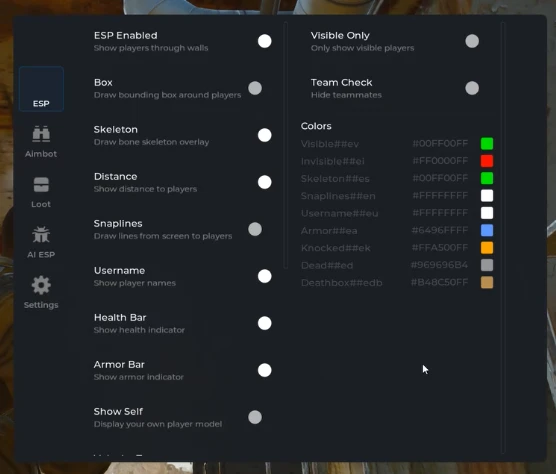This screenshot has width=556, height=474.
Task: Click the "Show distance to players" description
Action: 145,189
